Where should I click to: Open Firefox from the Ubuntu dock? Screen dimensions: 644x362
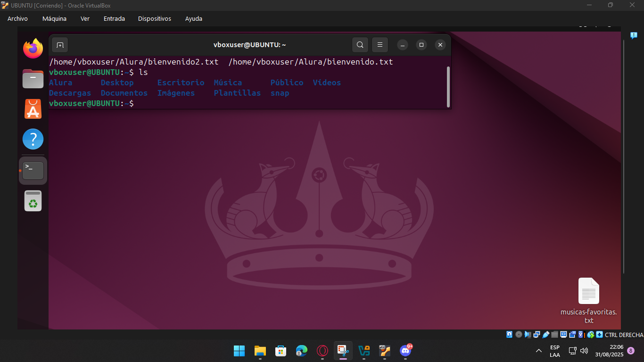33,49
